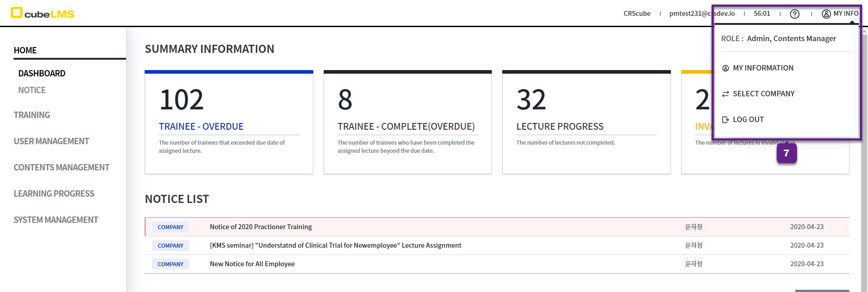This screenshot has height=292, width=868.
Task: Click the cubeLMS logo
Action: pos(42,13)
